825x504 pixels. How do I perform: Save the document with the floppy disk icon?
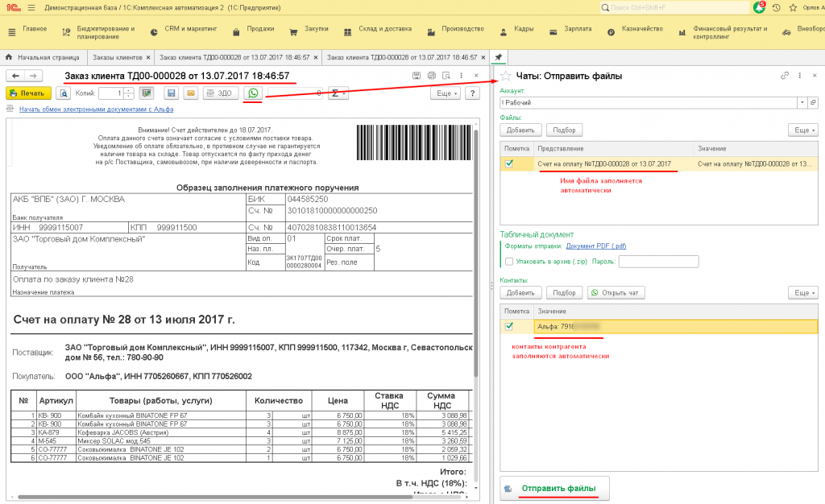click(171, 93)
